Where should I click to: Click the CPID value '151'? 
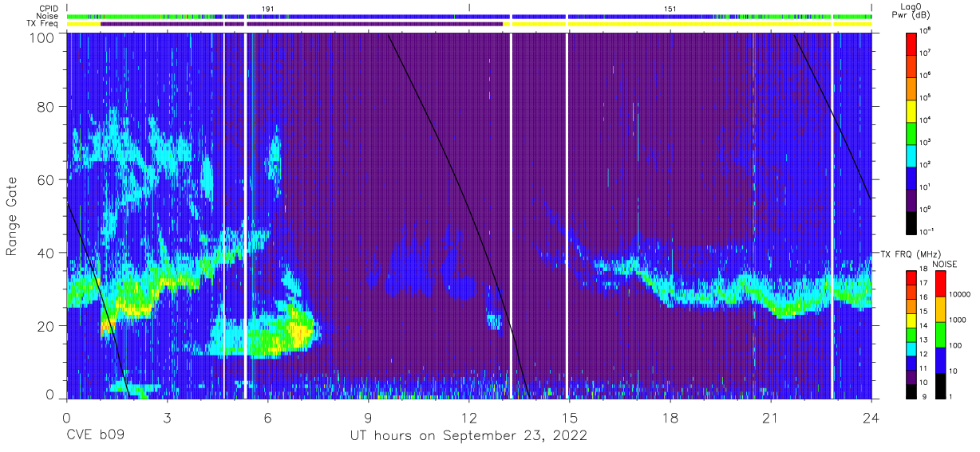670,8
